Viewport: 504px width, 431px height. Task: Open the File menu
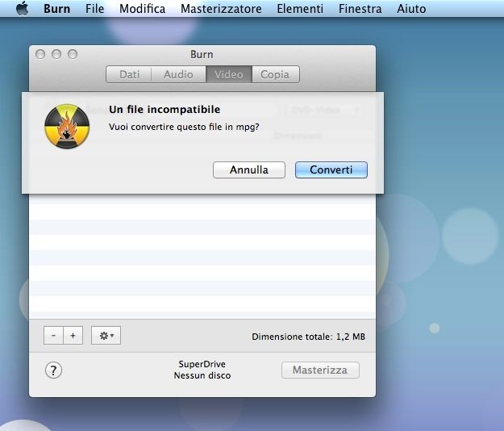94,9
